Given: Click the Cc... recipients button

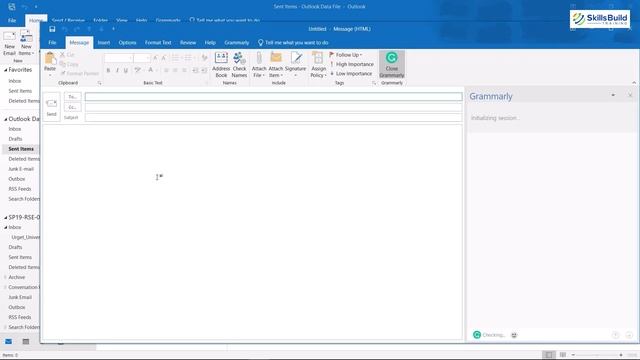Looking at the screenshot, I should (x=73, y=107).
